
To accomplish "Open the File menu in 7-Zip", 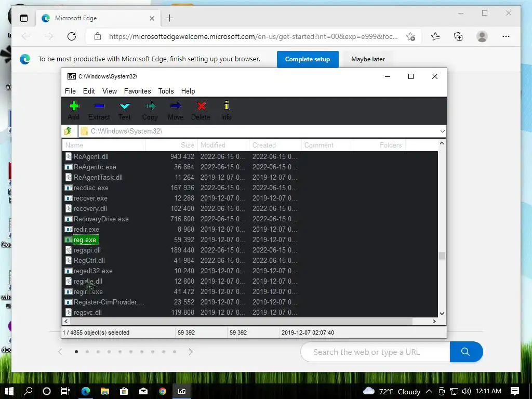I will 70,91.
